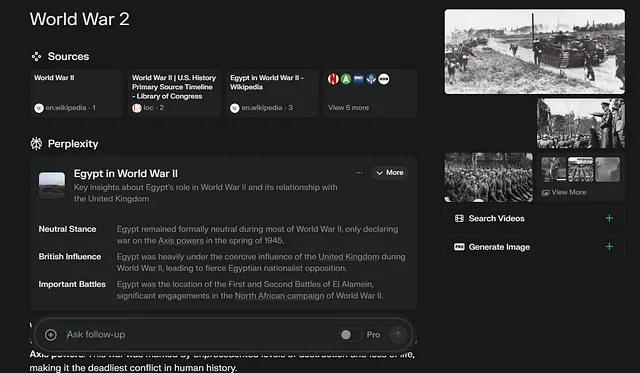Click the attach plus icon in follow-up box
640x373 pixels.
pos(51,335)
